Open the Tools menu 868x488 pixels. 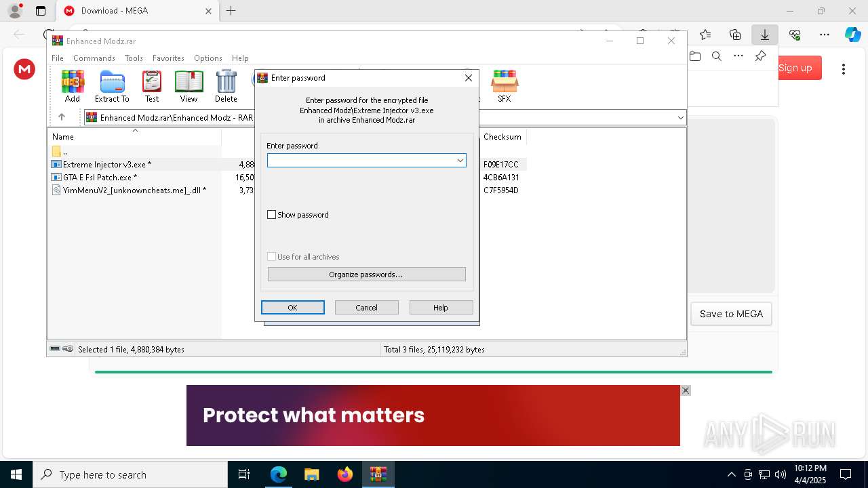tap(134, 58)
